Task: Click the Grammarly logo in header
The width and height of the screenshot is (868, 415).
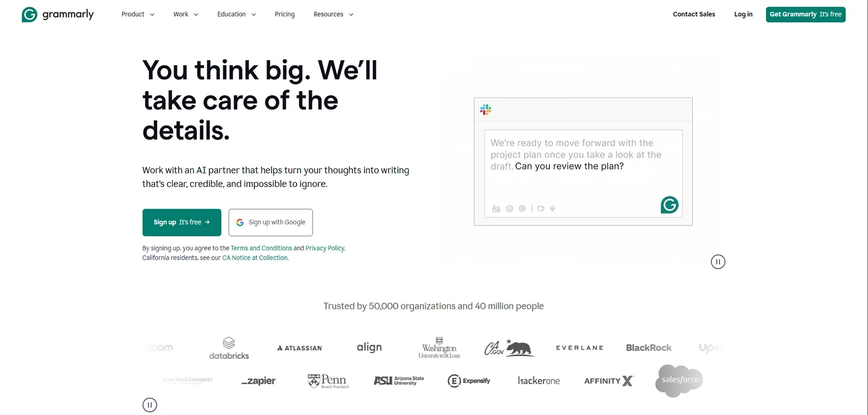Action: coord(58,14)
